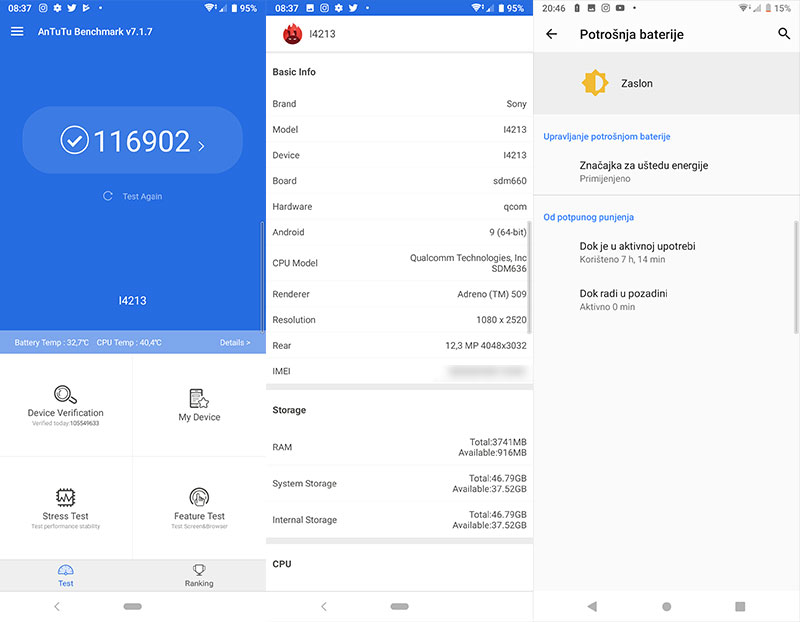Image resolution: width=800 pixels, height=622 pixels.
Task: Open the Feature Test screen tester
Action: [198, 508]
